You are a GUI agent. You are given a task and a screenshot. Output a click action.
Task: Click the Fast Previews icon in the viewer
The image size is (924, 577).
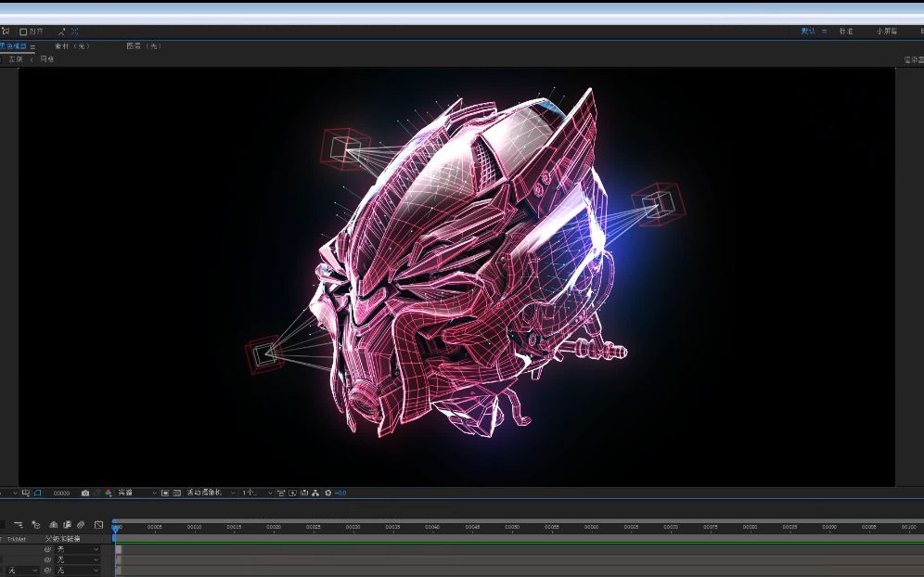point(292,493)
